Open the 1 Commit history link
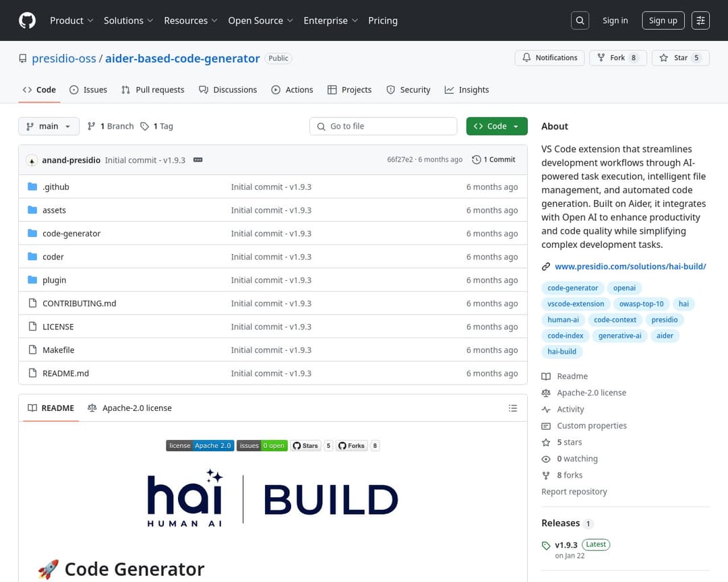The width and height of the screenshot is (728, 582). pos(493,160)
